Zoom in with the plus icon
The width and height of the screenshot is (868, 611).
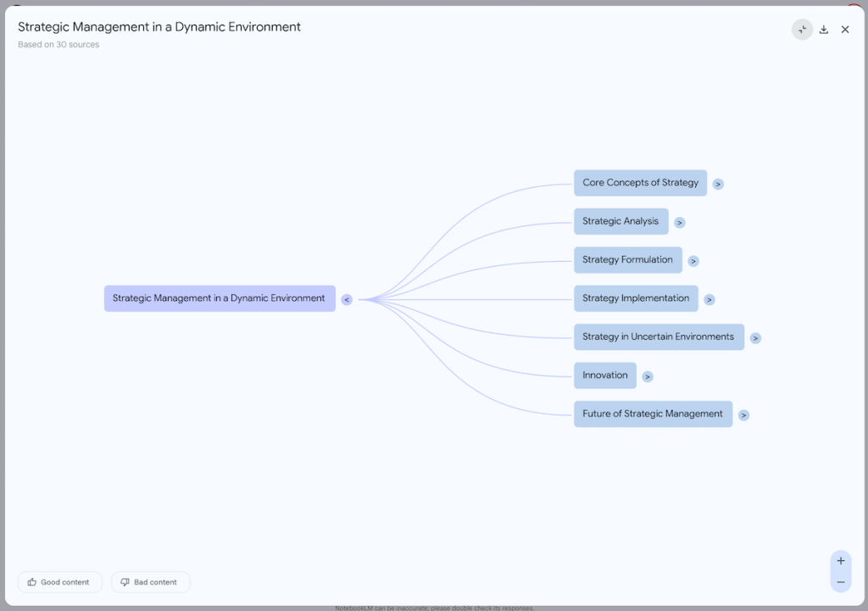[x=841, y=561]
